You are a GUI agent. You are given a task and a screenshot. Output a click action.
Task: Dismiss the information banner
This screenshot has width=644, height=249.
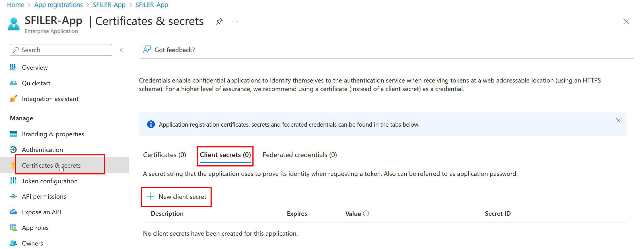(x=618, y=120)
